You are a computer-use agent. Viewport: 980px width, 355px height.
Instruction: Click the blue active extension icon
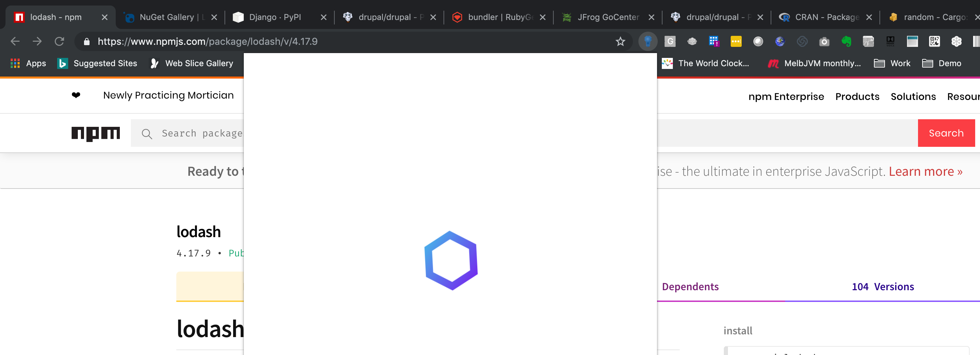coord(648,41)
